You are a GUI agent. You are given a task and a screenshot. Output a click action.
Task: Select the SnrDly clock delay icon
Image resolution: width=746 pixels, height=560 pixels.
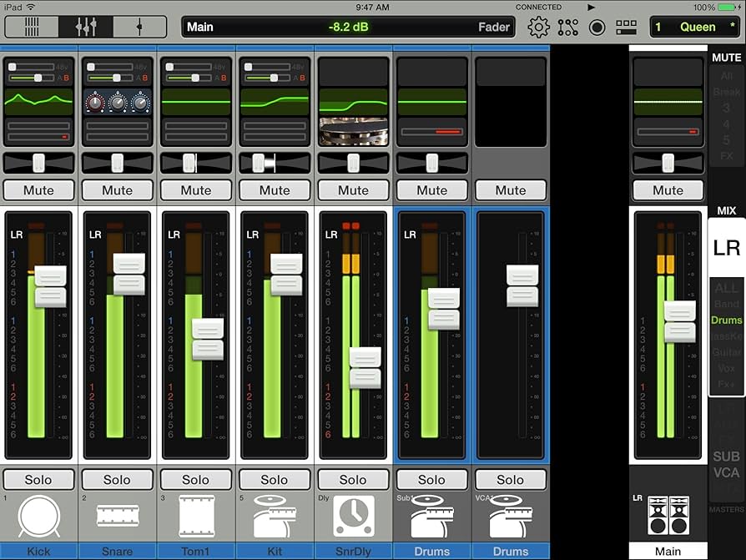coord(353,516)
